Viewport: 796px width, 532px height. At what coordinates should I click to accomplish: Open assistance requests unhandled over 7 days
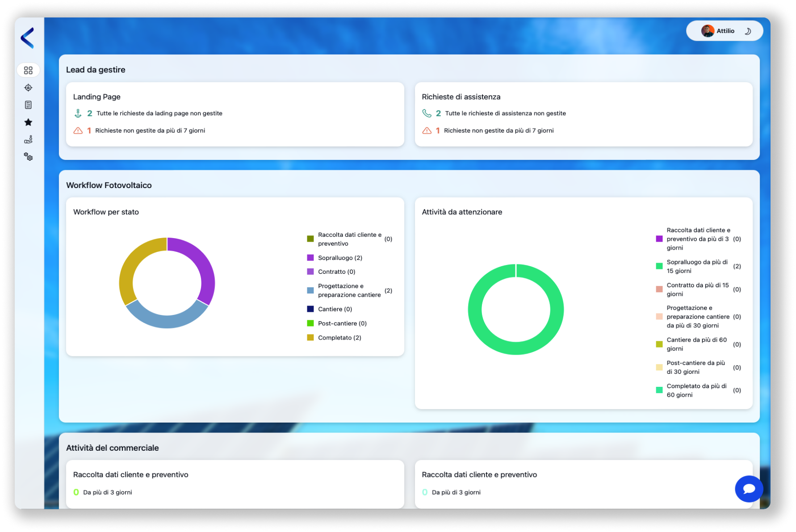[x=498, y=130]
